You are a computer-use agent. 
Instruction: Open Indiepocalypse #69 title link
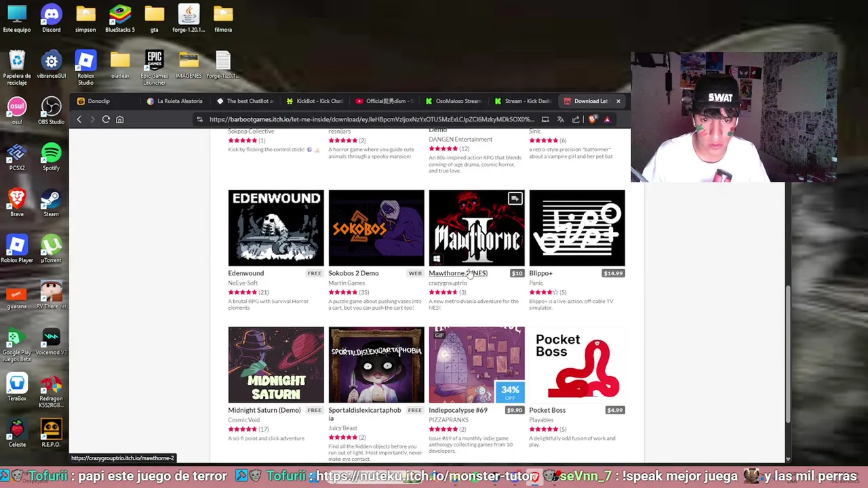coord(458,410)
